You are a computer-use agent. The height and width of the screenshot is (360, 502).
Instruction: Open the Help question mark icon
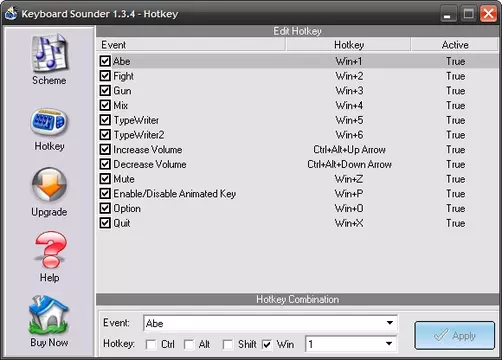click(50, 249)
